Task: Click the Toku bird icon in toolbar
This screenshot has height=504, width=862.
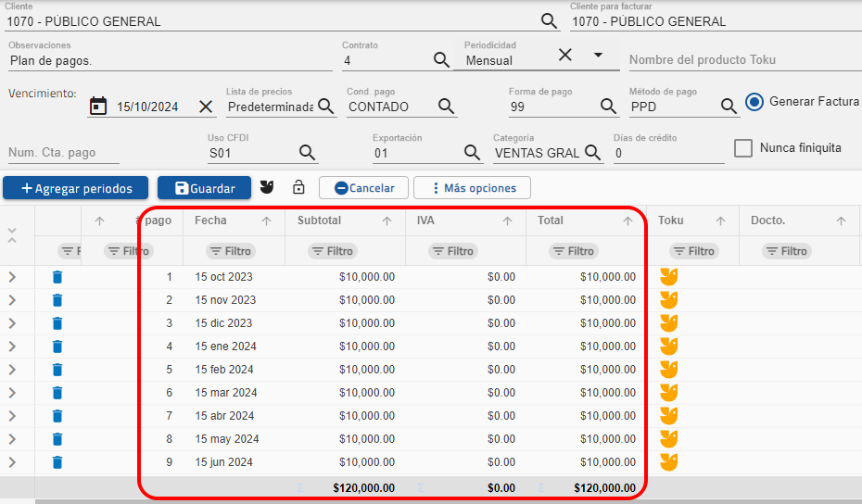Action: [267, 188]
